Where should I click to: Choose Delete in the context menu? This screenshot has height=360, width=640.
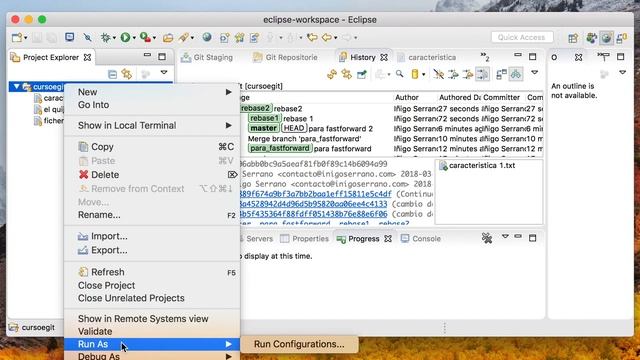(x=152, y=175)
